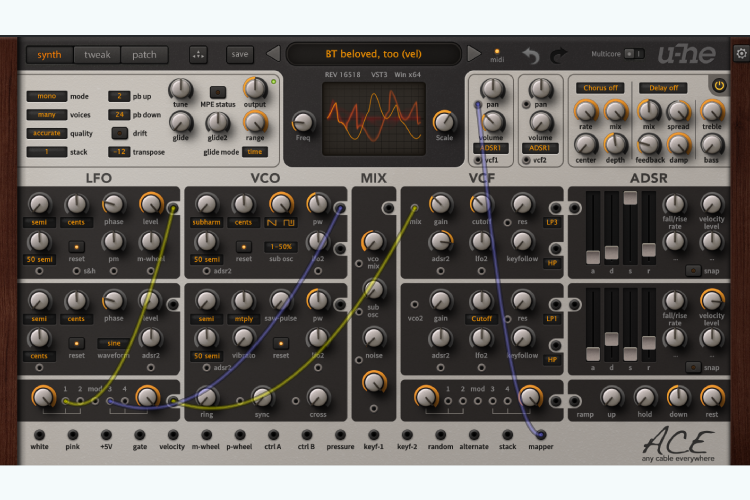Click the ctrl B output jack
The width and height of the screenshot is (750, 500).
pos(307,434)
